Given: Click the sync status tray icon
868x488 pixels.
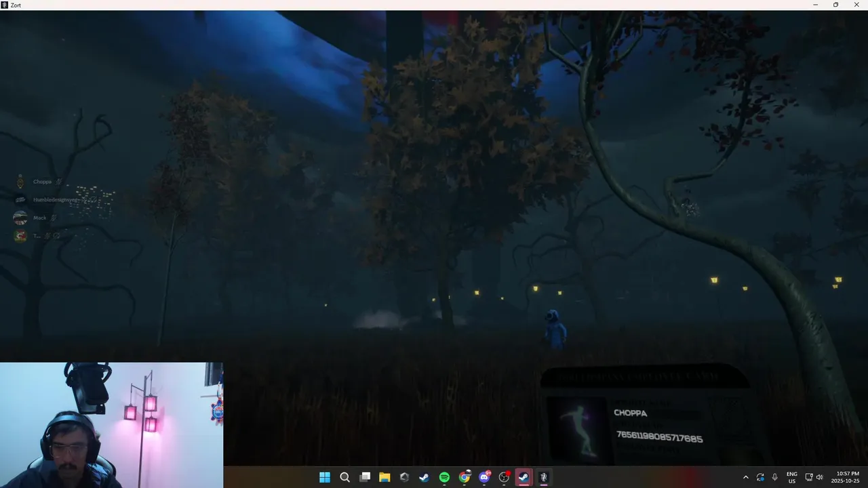Looking at the screenshot, I should point(760,477).
